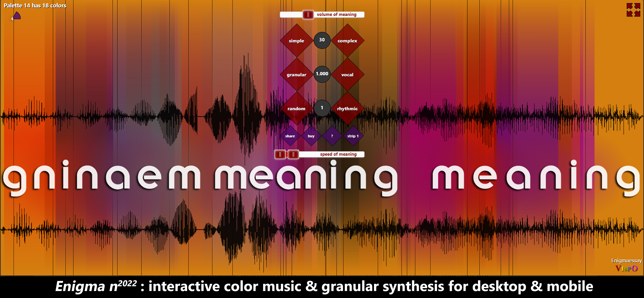Click the volume of meaning slider handle
The width and height of the screenshot is (644, 298).
308,15
